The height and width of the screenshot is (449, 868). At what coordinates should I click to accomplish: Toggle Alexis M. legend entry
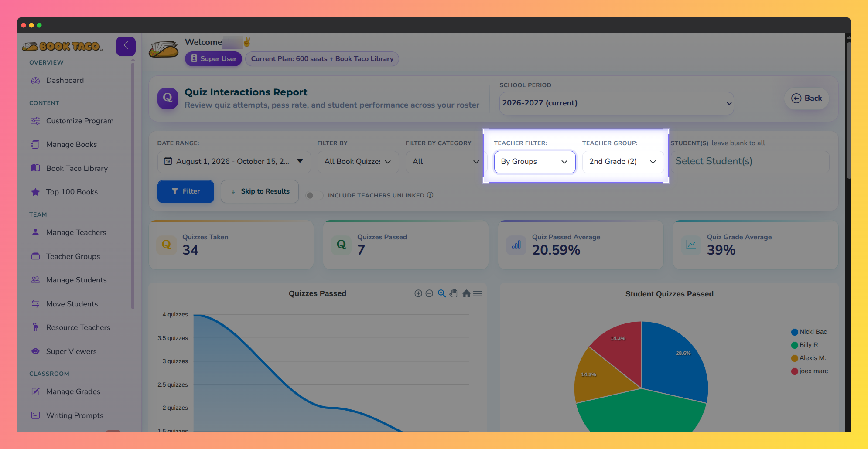coord(809,358)
